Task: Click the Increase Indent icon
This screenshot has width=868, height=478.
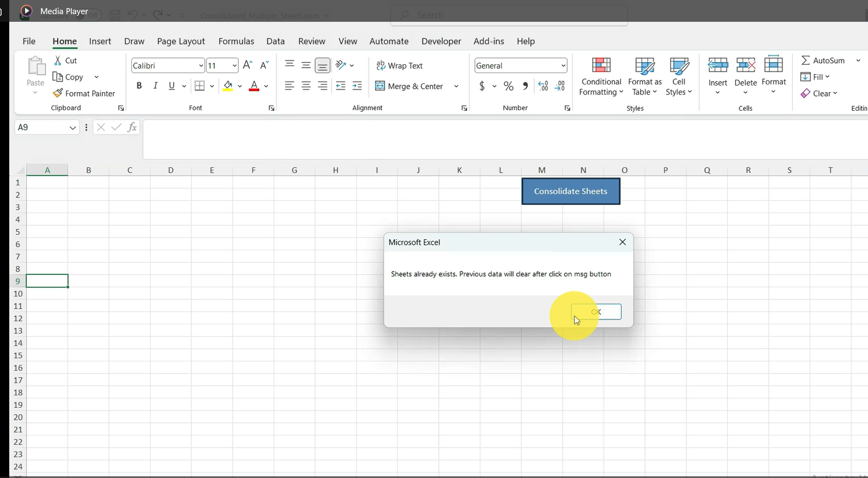Action: (357, 86)
